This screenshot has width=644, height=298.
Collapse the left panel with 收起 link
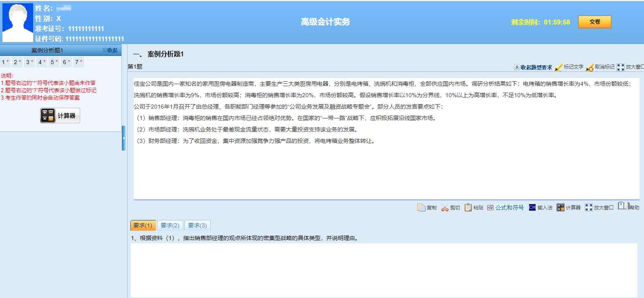click(110, 50)
